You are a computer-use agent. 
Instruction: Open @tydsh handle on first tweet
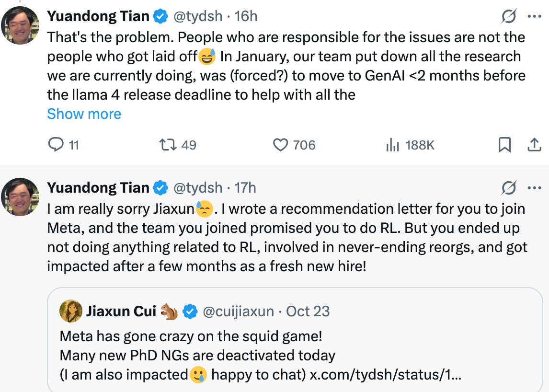tap(197, 16)
